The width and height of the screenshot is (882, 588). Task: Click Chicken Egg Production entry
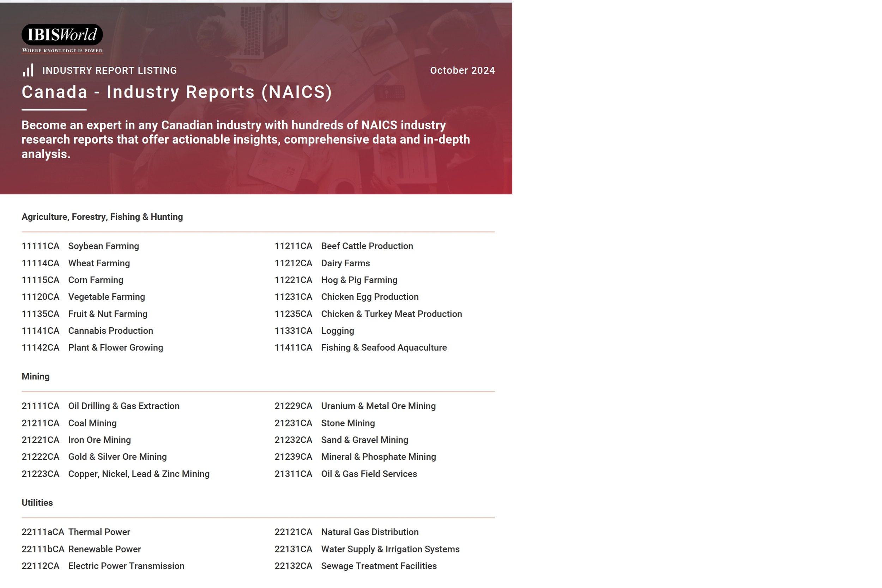click(x=370, y=297)
